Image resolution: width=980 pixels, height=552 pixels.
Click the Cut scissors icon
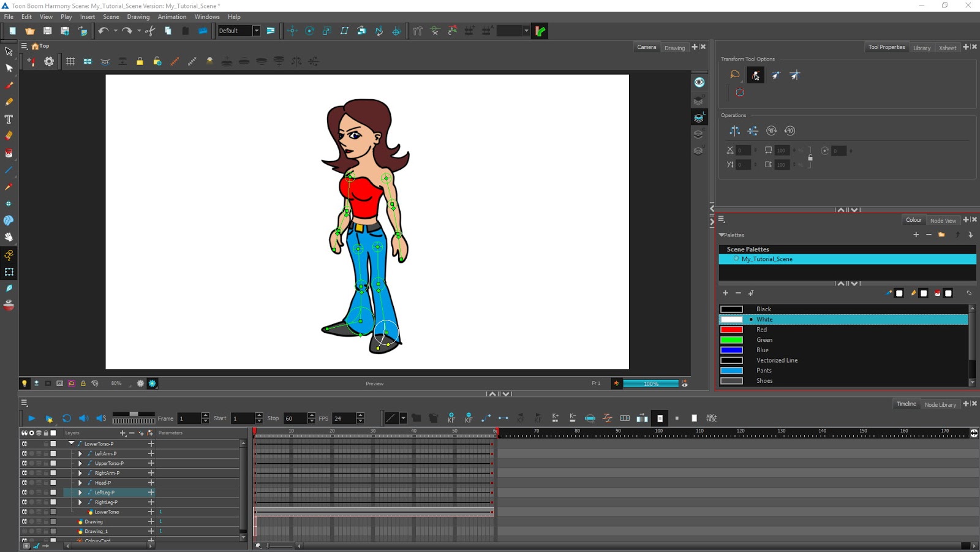point(150,31)
